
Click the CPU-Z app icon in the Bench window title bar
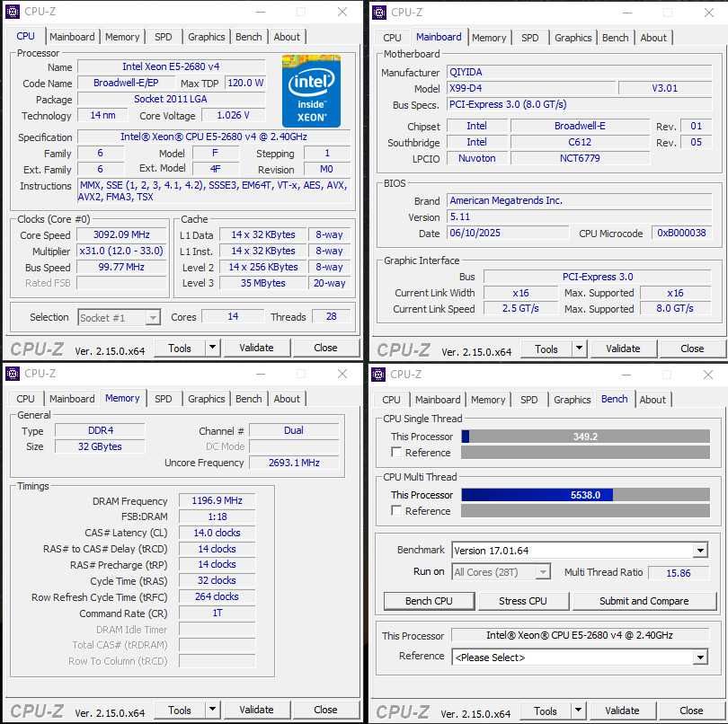377,375
